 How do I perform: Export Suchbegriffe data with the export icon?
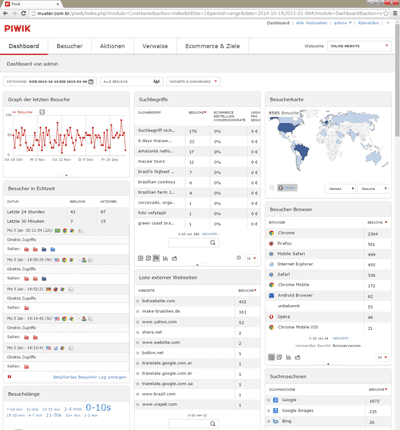pos(174,258)
